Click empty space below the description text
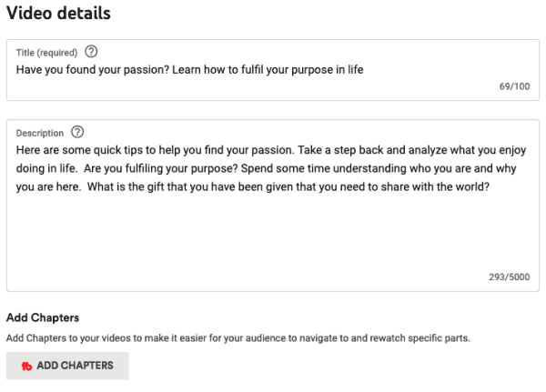 tap(273, 236)
